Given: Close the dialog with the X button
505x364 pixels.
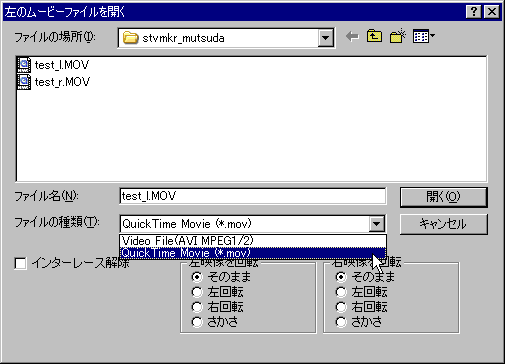Looking at the screenshot, I should click(x=492, y=12).
